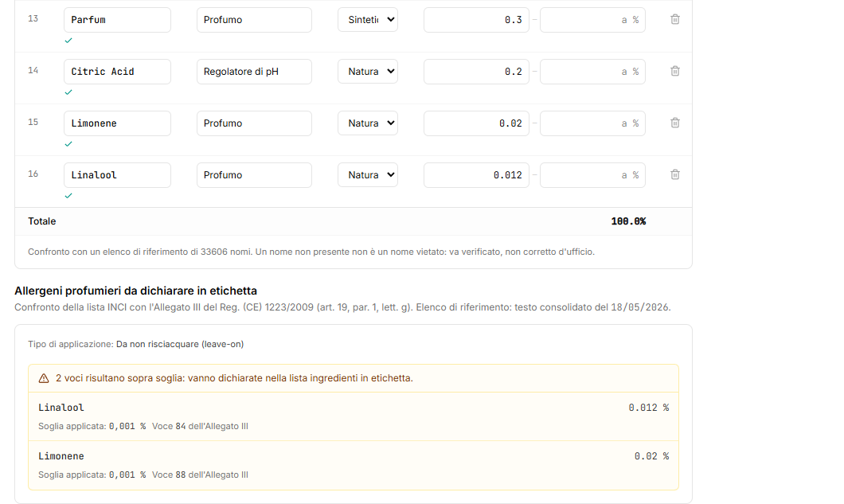Click the green checkmark under the Limonene field
The width and height of the screenshot is (844, 504).
pyautogui.click(x=68, y=144)
